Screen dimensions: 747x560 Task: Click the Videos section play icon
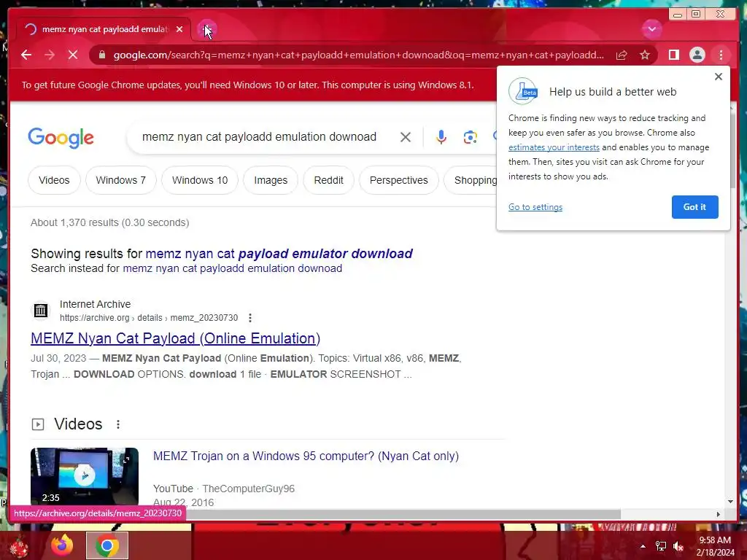point(38,424)
